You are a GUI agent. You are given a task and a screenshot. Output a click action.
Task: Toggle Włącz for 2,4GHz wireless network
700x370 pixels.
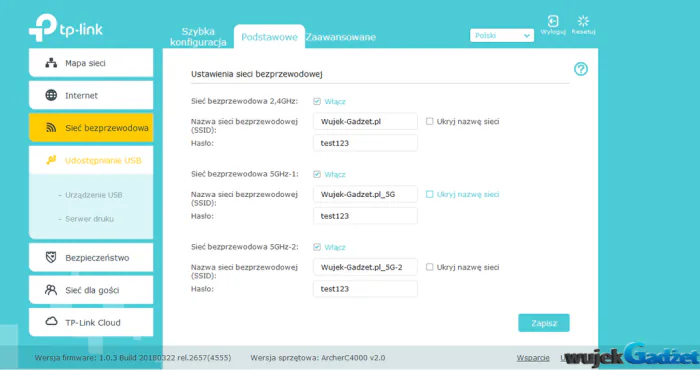[x=317, y=102]
